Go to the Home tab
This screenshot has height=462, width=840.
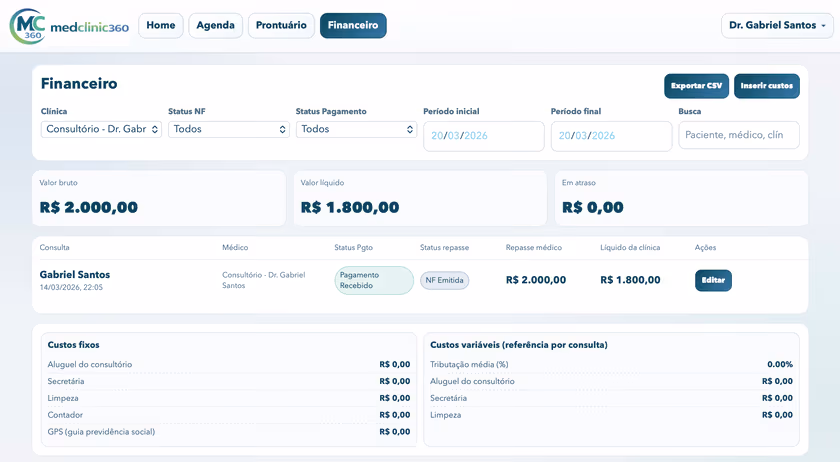(x=161, y=25)
